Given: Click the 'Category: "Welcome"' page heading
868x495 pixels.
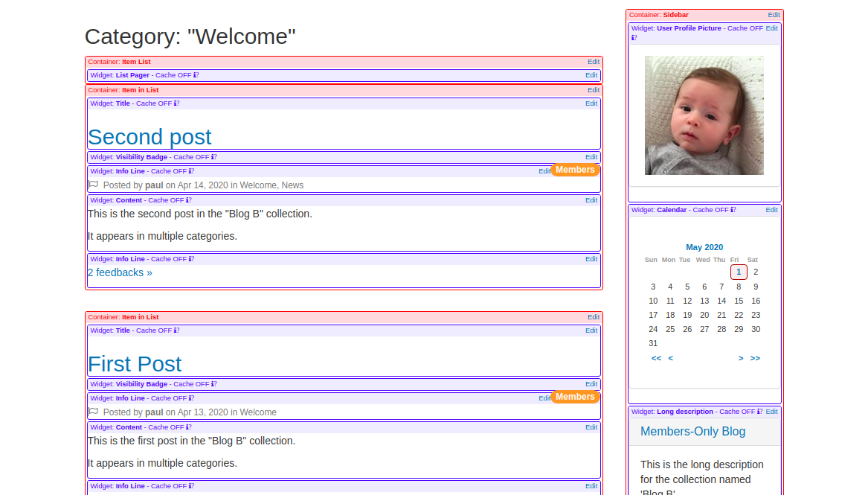Looking at the screenshot, I should click(190, 36).
